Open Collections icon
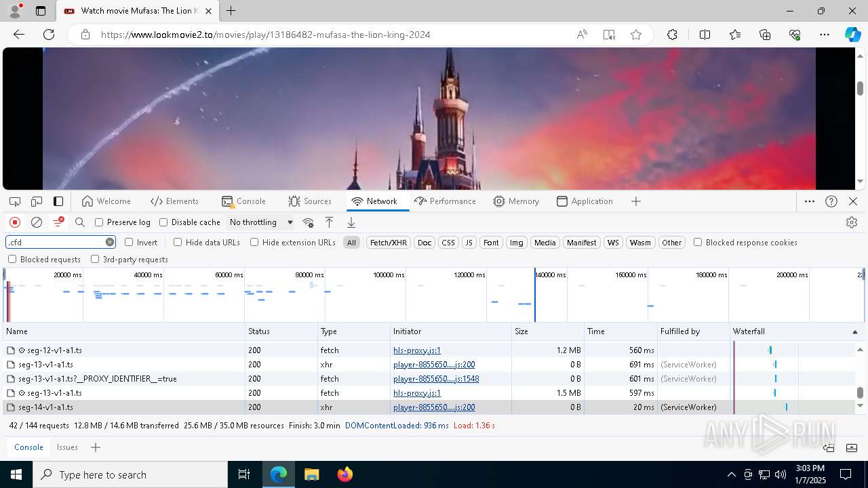 (x=765, y=35)
